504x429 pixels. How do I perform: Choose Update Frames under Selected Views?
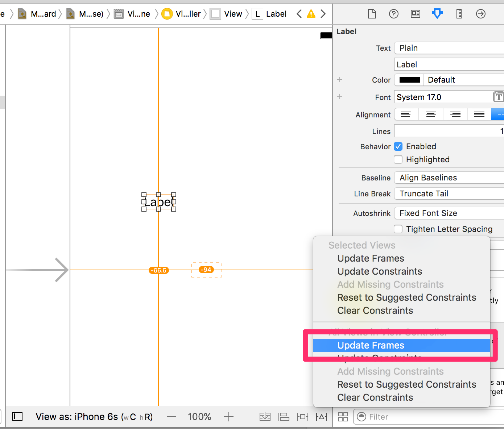[x=371, y=258]
